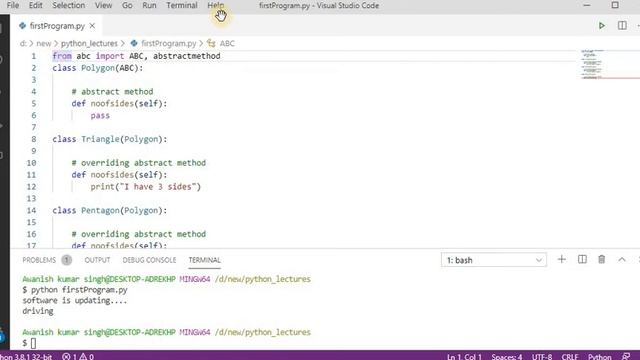640x360 pixels.
Task: Click '# abstract method' comment line
Action: 112,91
